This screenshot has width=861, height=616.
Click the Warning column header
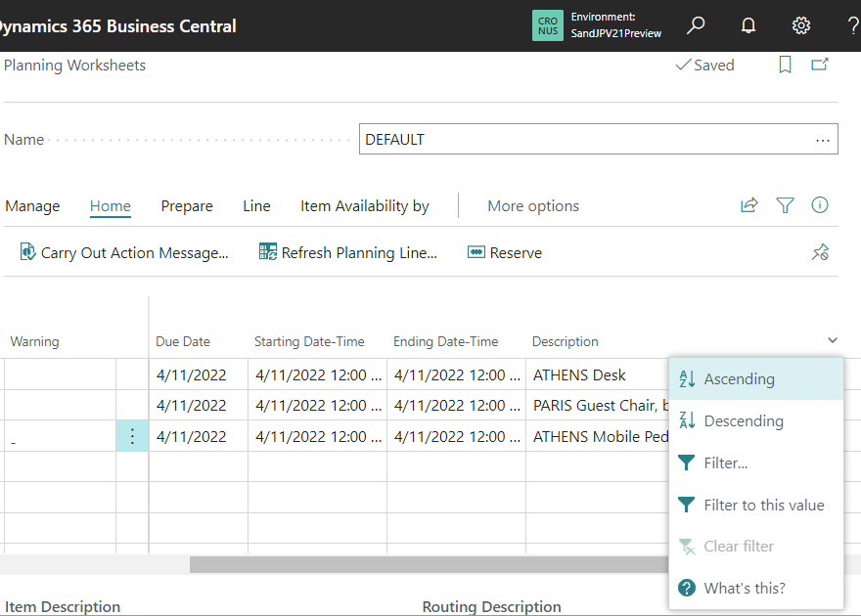pos(34,342)
